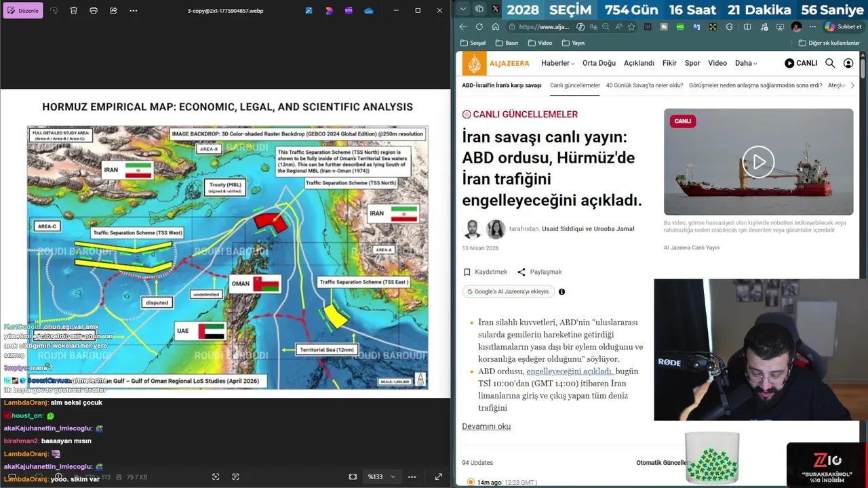868x488 pixels.
Task: Open the %133 zoom level dropdown
Action: (381, 477)
